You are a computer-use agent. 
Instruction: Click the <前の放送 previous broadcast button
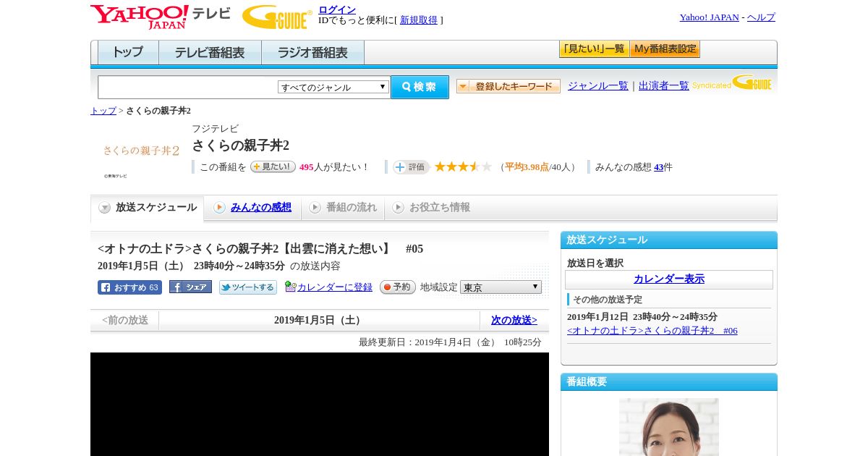click(x=125, y=320)
